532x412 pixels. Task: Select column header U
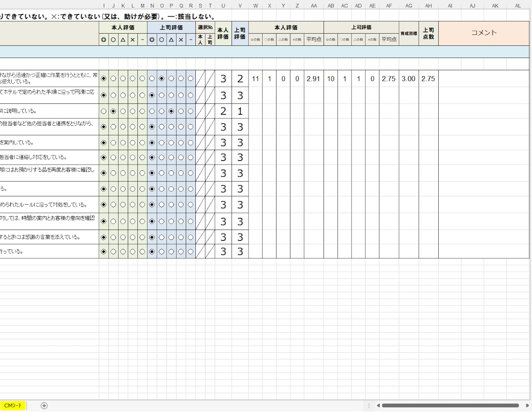coord(223,6)
